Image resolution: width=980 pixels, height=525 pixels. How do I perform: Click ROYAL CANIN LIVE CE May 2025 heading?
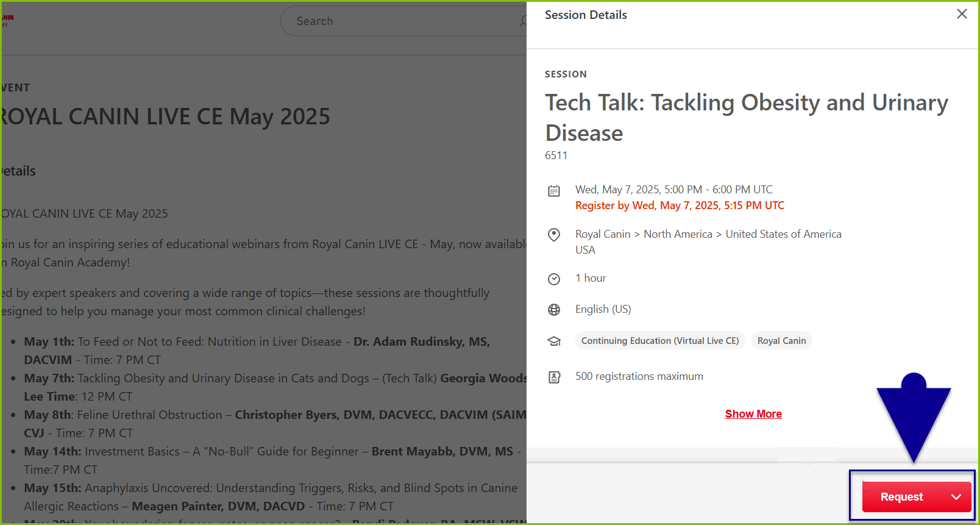coord(166,116)
